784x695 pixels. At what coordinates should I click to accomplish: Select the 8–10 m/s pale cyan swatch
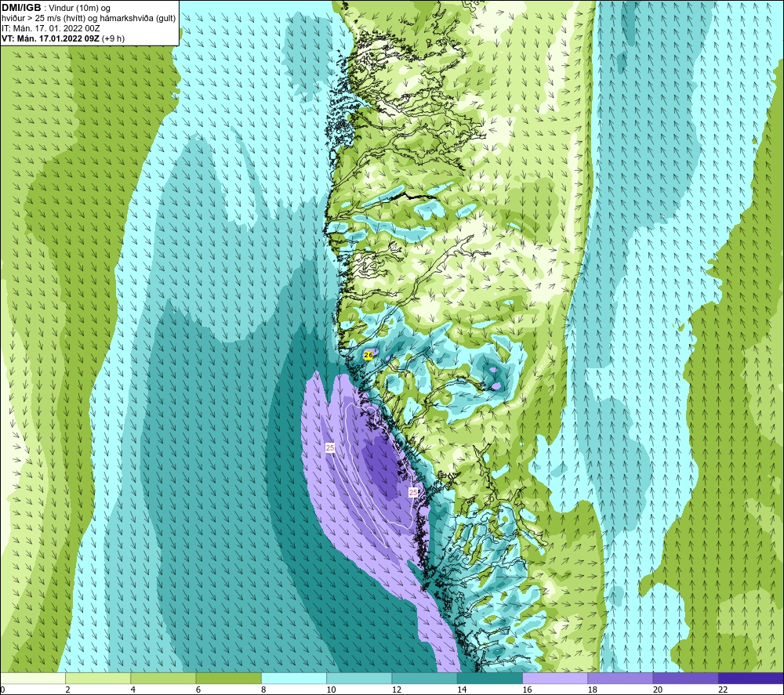(294, 679)
